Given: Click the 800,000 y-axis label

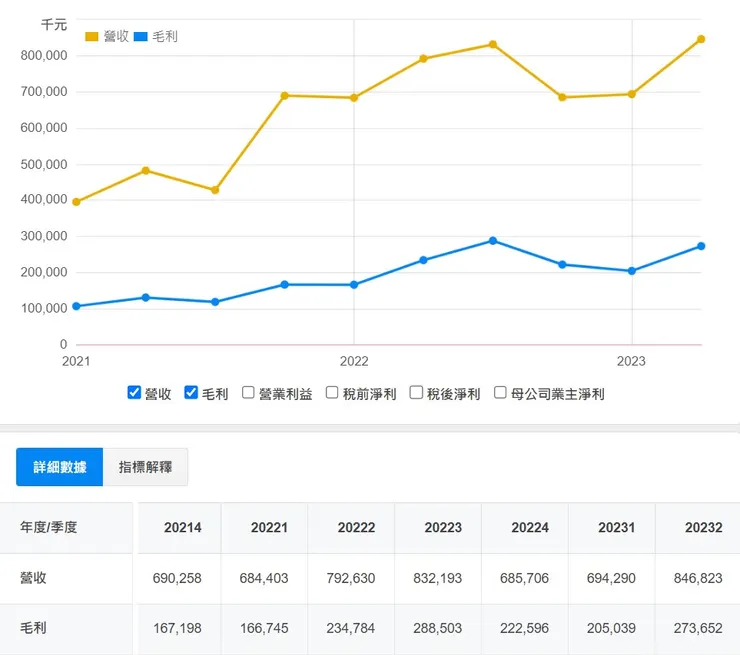Looking at the screenshot, I should 44,56.
